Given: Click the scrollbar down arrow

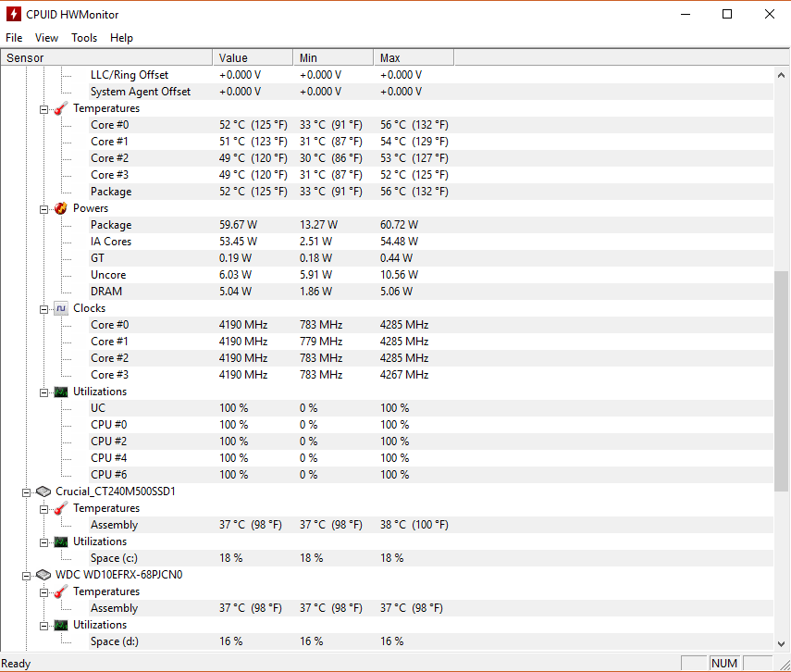Looking at the screenshot, I should (x=781, y=643).
